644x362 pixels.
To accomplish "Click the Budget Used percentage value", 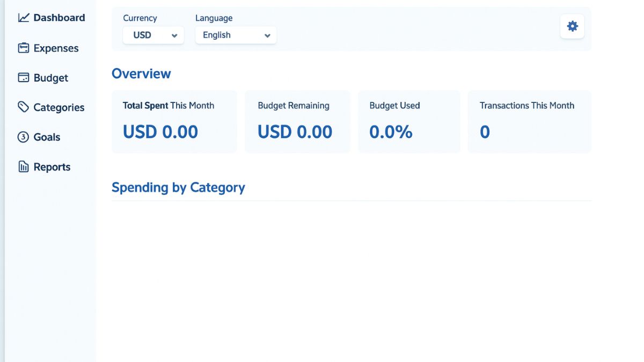I will 391,131.
